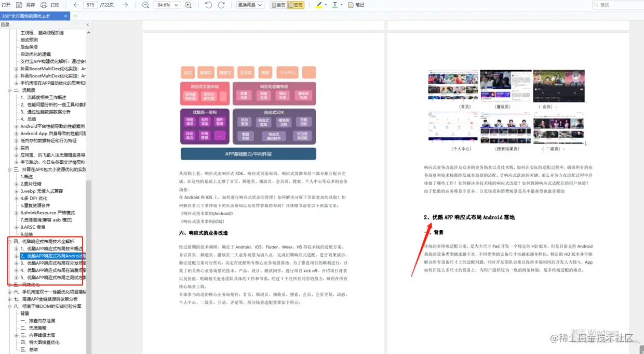Viewport: 644px width, 354px height.
Task: Select highlighted item 2、优酷APP响应式布局Android
Action: coord(53,256)
